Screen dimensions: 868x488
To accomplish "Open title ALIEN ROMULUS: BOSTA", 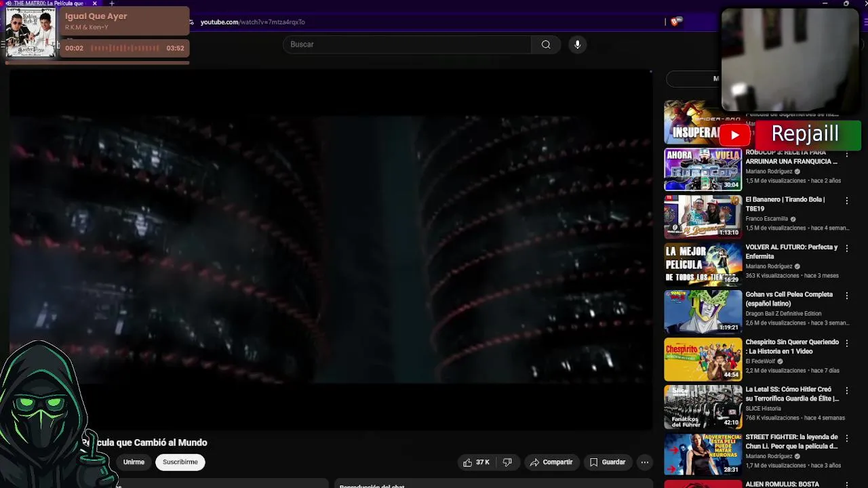I will (782, 485).
